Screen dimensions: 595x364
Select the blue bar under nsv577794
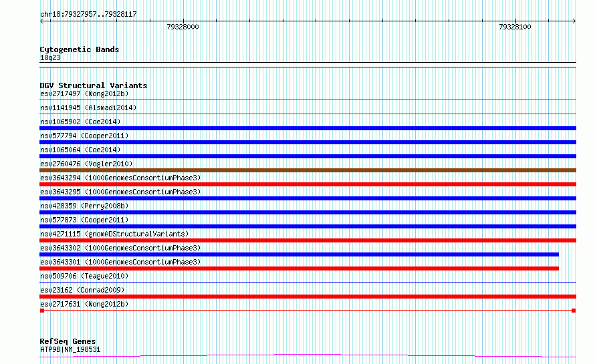(308, 142)
